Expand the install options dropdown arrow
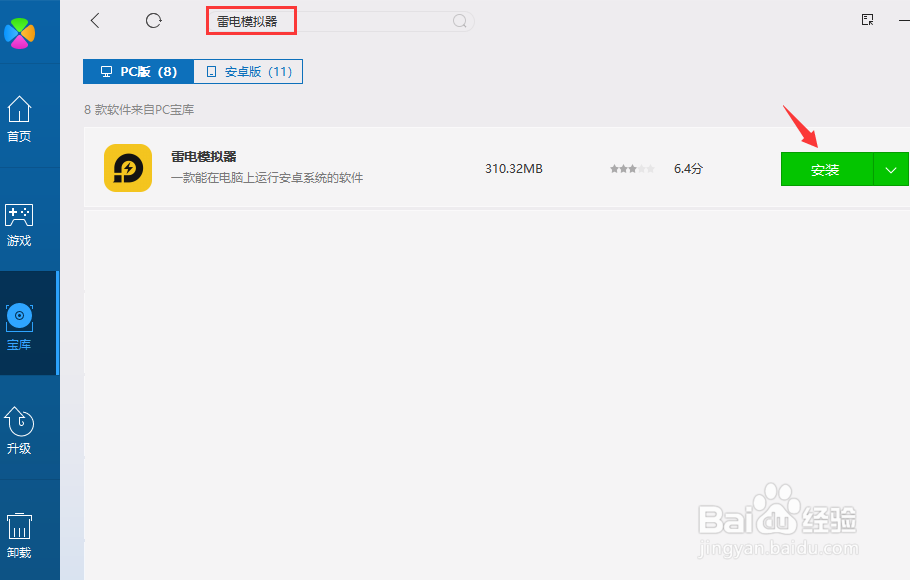Image resolution: width=910 pixels, height=580 pixels. click(891, 169)
